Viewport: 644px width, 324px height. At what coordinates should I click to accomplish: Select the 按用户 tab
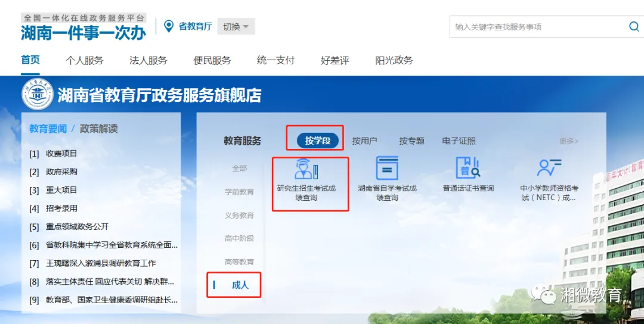[x=364, y=141]
